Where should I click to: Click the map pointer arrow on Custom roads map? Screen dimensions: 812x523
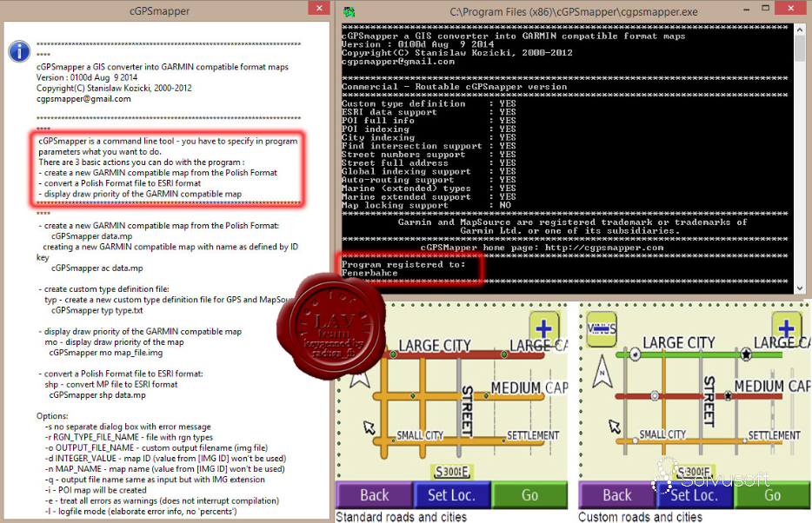614,427
